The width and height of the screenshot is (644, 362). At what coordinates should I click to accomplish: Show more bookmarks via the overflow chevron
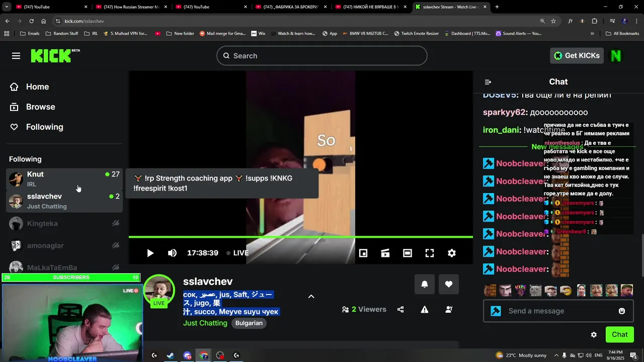[x=592, y=34]
